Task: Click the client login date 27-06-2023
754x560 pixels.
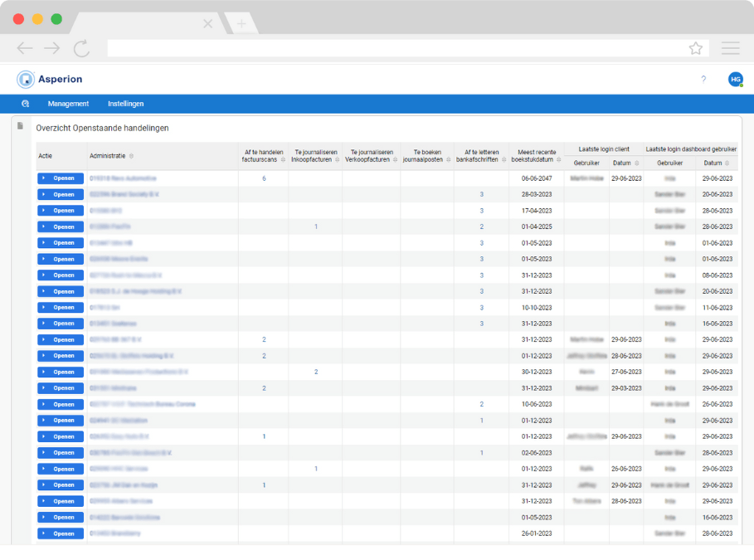Action: [626, 372]
